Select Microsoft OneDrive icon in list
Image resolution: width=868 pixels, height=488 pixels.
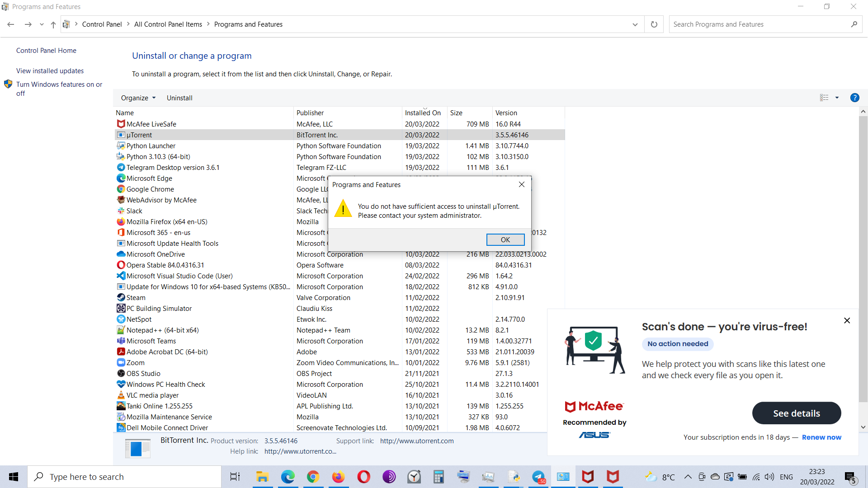[x=121, y=254]
